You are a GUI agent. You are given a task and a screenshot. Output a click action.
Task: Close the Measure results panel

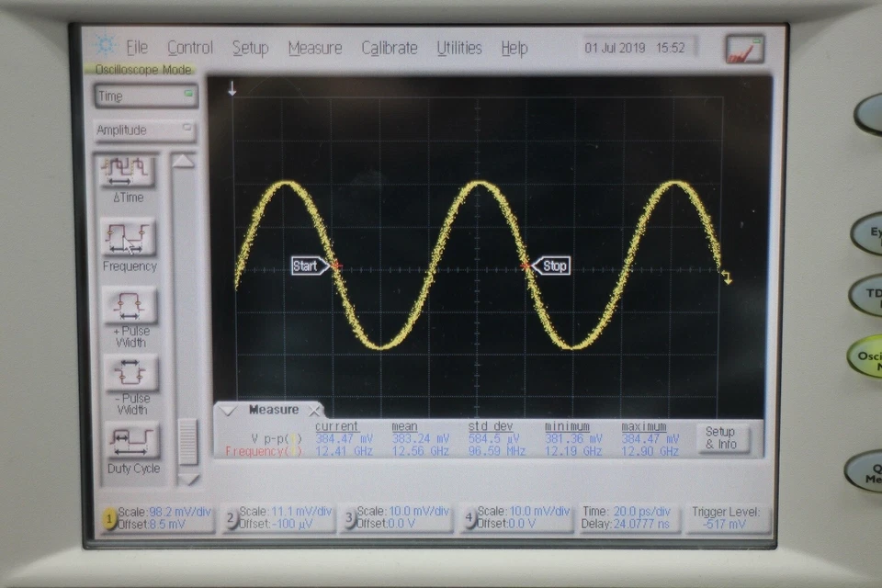coord(314,410)
